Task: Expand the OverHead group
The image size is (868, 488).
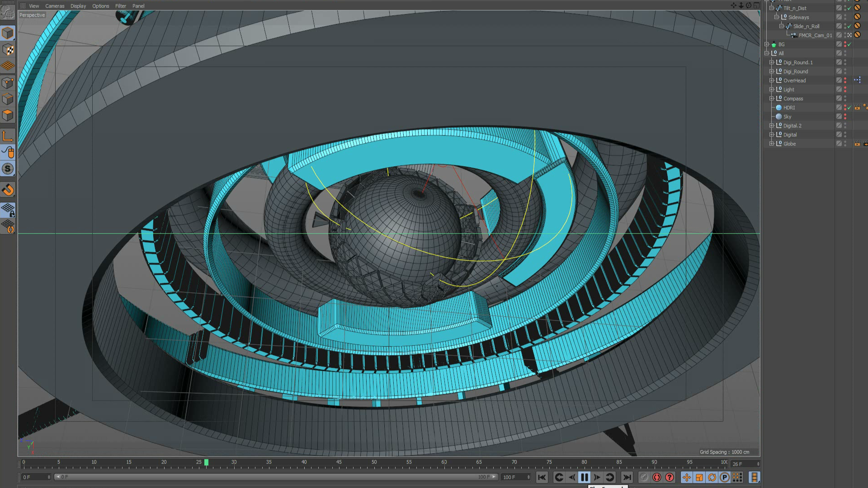Action: (772, 80)
